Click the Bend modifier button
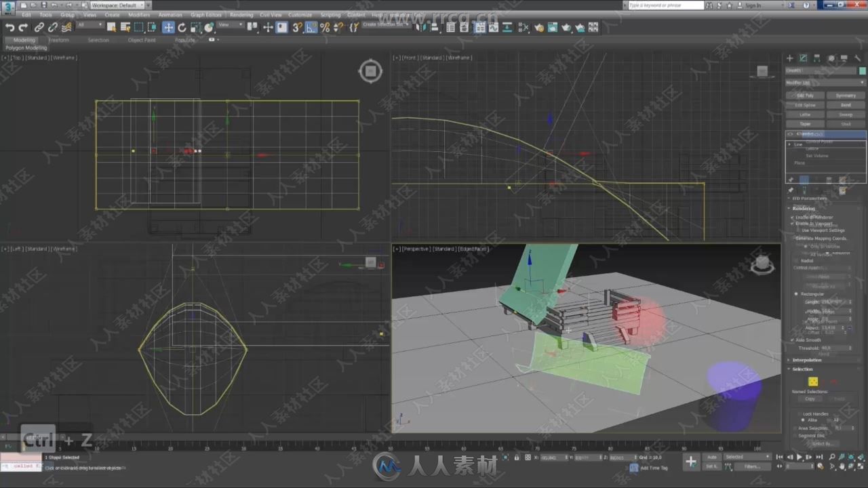Viewport: 868px width, 488px height. point(846,105)
